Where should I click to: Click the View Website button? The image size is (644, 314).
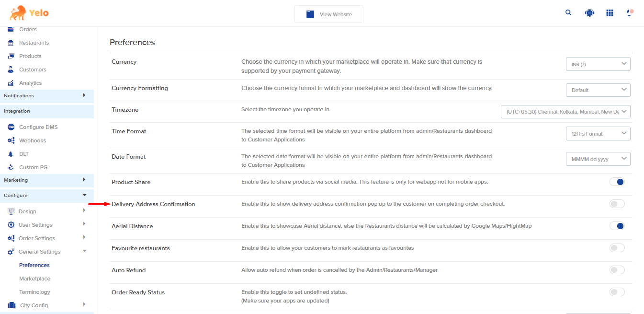329,14
